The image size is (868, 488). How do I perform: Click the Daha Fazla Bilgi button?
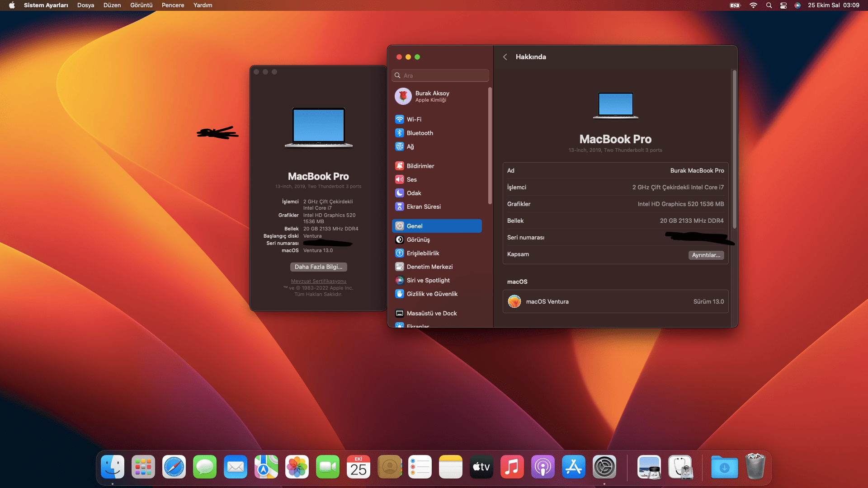[318, 267]
